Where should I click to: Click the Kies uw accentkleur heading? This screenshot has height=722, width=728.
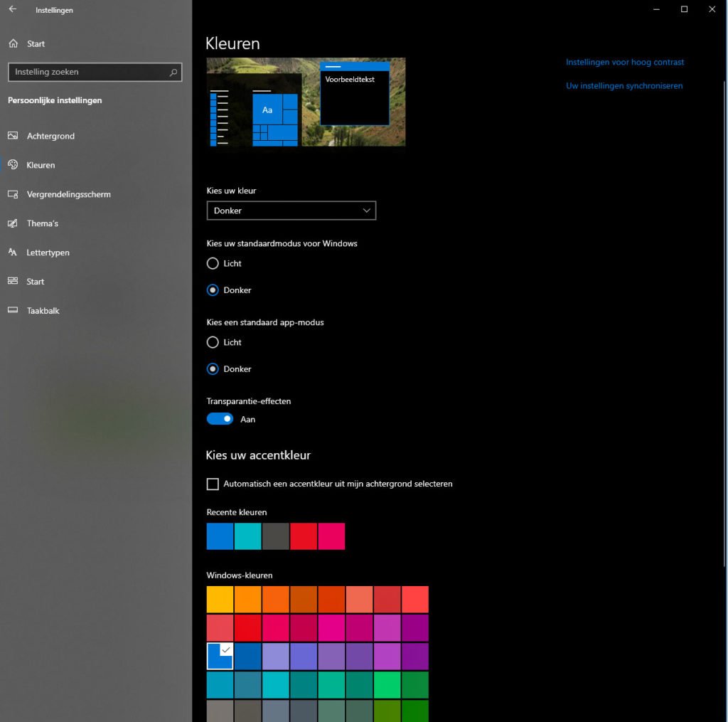(258, 455)
